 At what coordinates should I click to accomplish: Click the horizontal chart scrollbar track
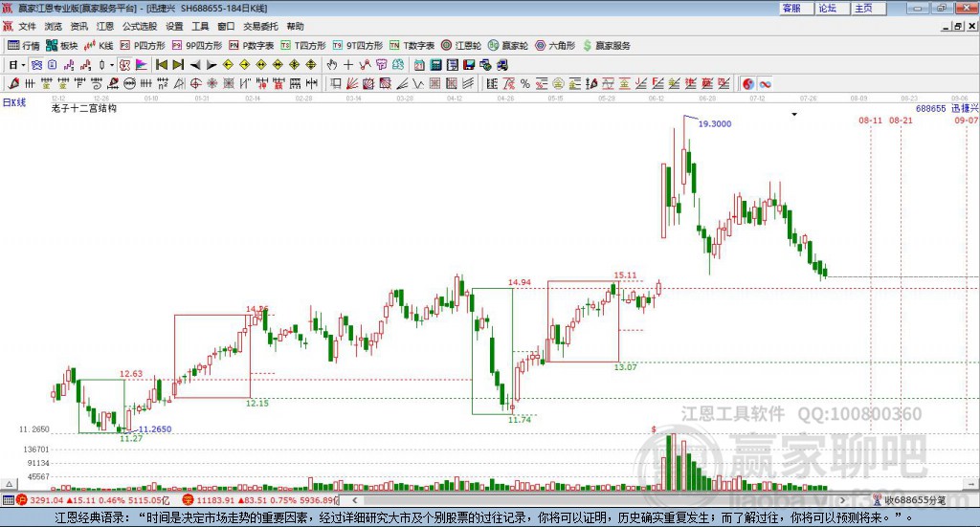[x=598, y=500]
